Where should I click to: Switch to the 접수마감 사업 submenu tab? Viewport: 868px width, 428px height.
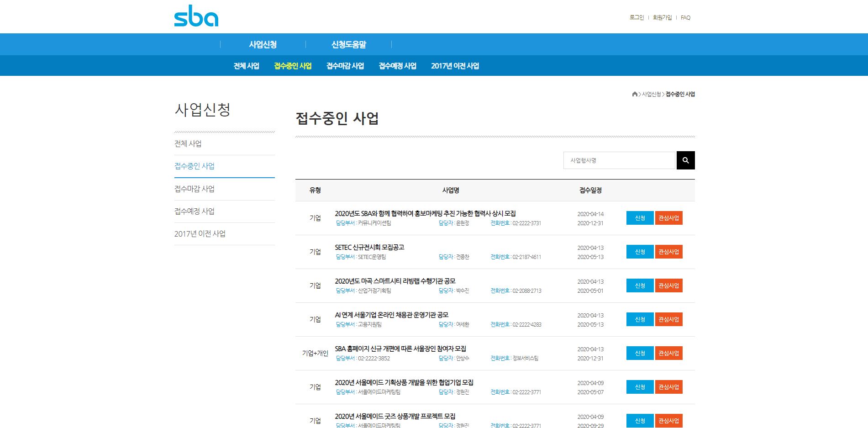pos(345,66)
